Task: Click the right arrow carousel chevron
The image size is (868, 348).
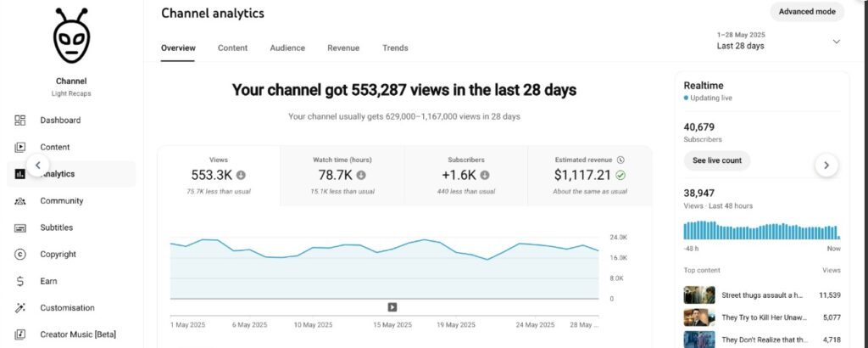Action: pos(826,166)
